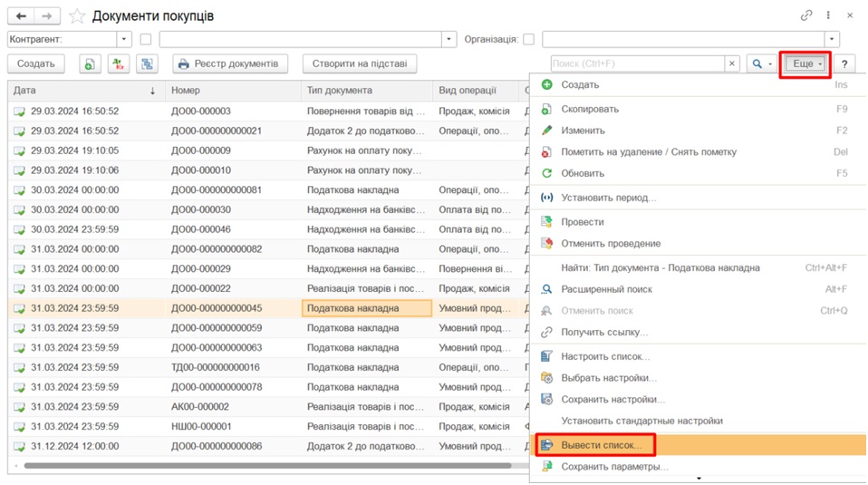The image size is (868, 485).
Task: Select Установить период menu item
Action: pyautogui.click(x=608, y=198)
